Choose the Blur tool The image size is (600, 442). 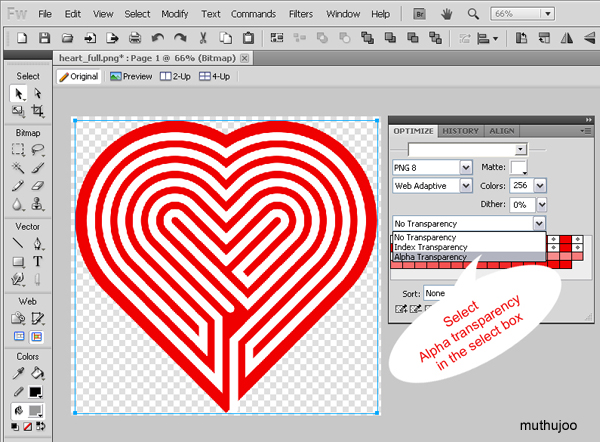click(18, 204)
